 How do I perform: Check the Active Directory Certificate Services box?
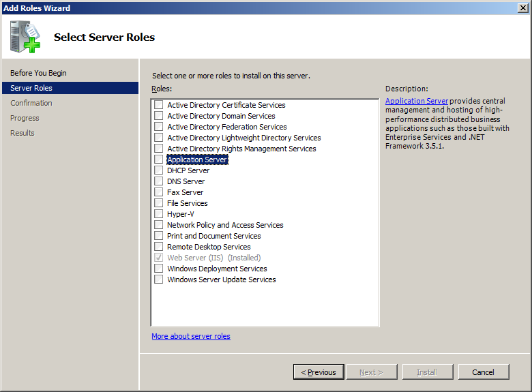point(158,105)
